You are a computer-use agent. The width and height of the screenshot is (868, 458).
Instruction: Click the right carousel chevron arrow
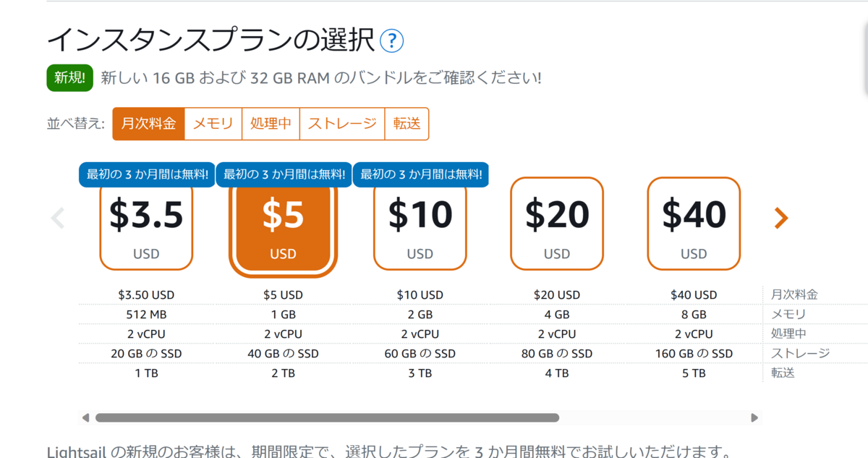click(x=780, y=218)
